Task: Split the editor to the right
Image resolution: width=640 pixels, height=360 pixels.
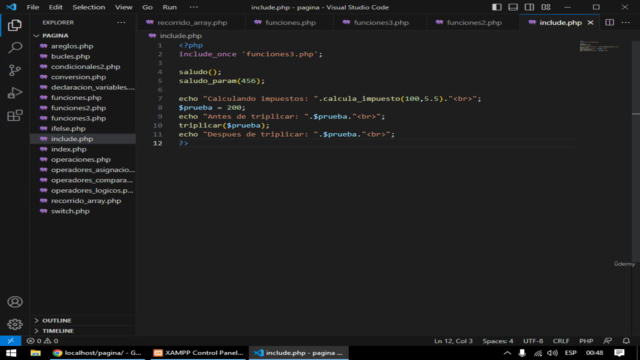Action: click(609, 22)
